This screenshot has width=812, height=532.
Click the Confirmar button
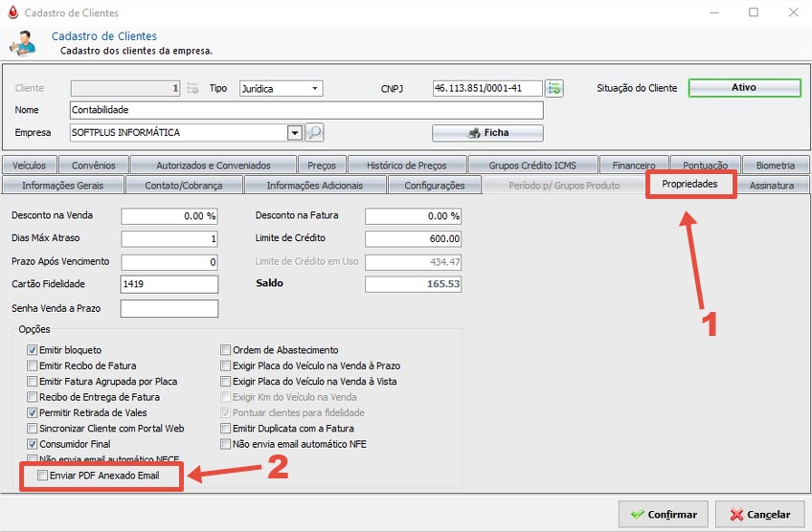tap(664, 515)
